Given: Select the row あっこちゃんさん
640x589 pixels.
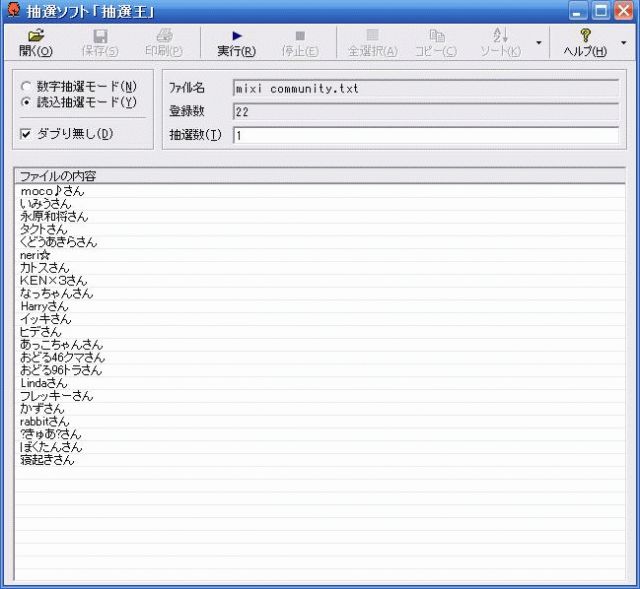Looking at the screenshot, I should [x=320, y=345].
